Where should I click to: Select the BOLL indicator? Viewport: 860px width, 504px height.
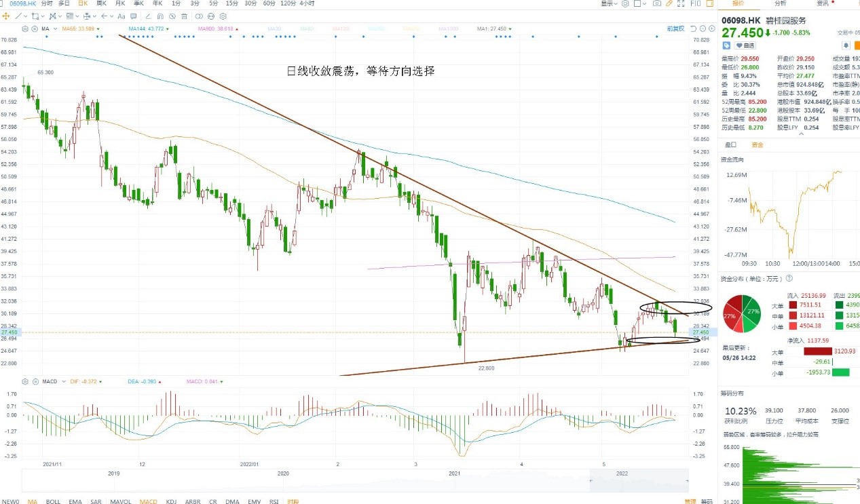coord(53,501)
